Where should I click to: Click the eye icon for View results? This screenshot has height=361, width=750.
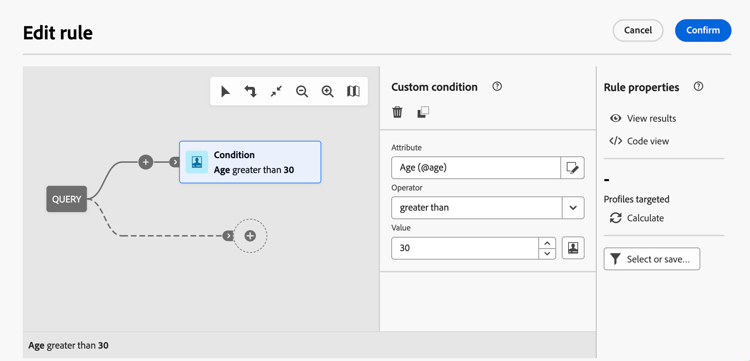616,118
